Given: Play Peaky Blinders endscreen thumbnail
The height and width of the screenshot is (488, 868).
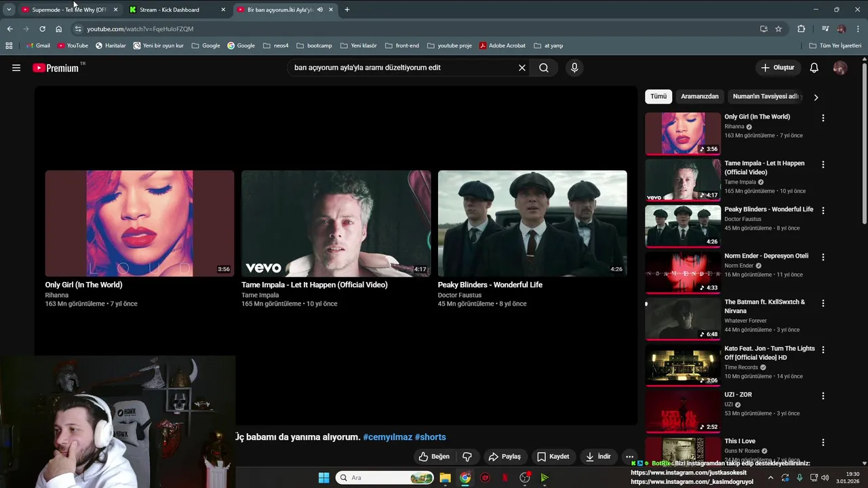Looking at the screenshot, I should coord(532,224).
